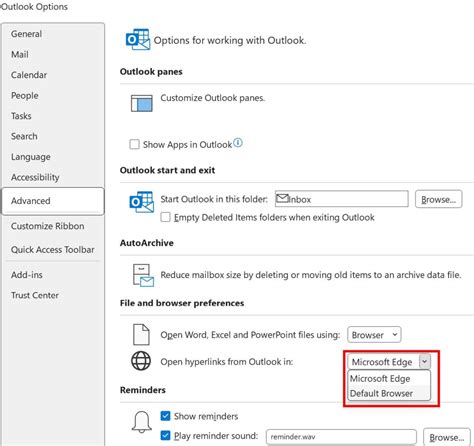
Task: Uncheck Show reminders
Action: click(165, 416)
